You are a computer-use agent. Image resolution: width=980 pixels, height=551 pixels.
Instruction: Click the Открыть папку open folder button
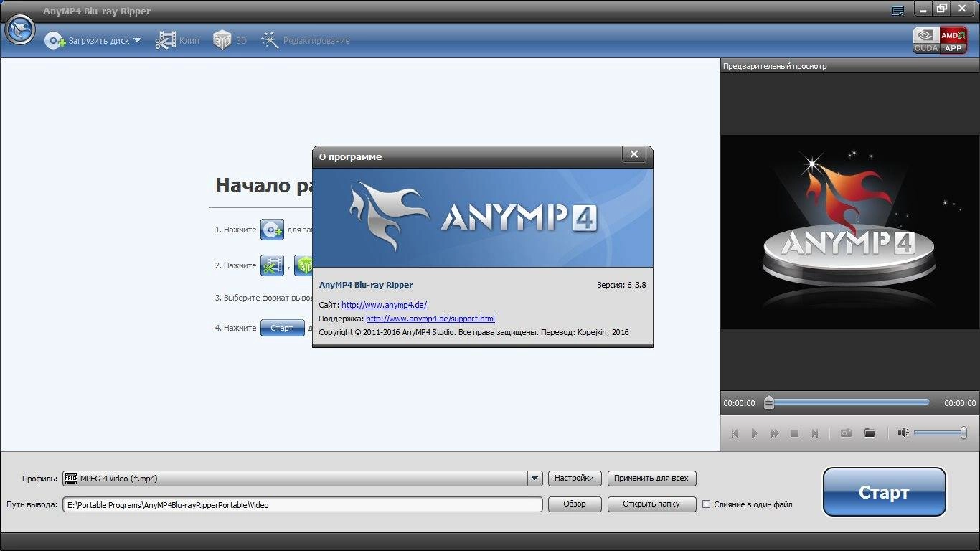click(x=651, y=504)
